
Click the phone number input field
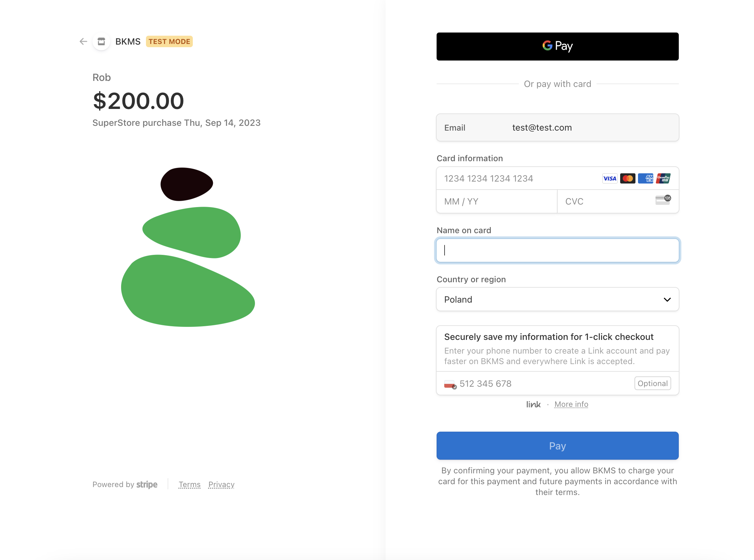pos(542,384)
